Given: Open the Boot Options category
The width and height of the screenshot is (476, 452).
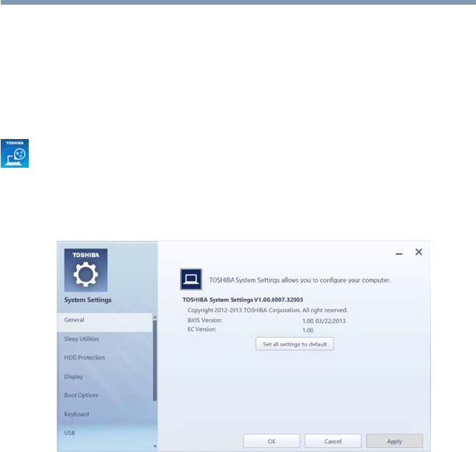Looking at the screenshot, I should tap(104, 395).
